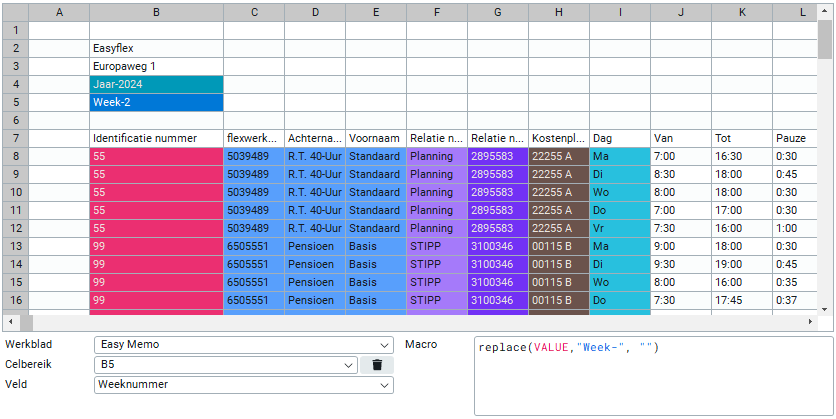Click the vertical scrollbar up arrow
Viewport: 836px width, 419px height.
825,11
